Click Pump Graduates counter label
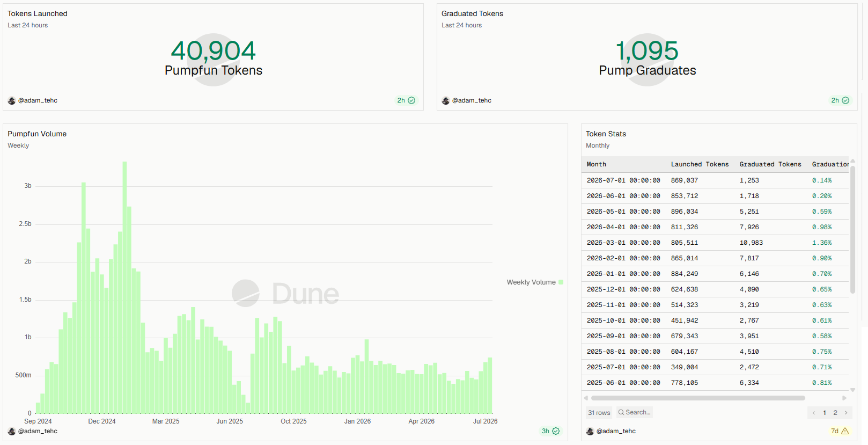 647,70
